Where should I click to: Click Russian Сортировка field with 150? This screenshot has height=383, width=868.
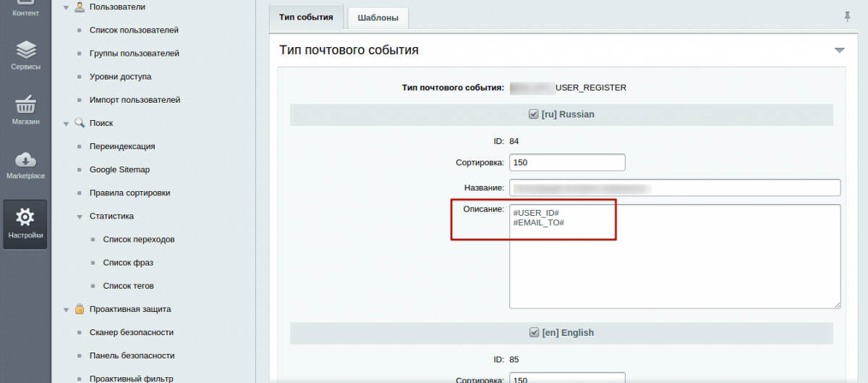point(567,162)
